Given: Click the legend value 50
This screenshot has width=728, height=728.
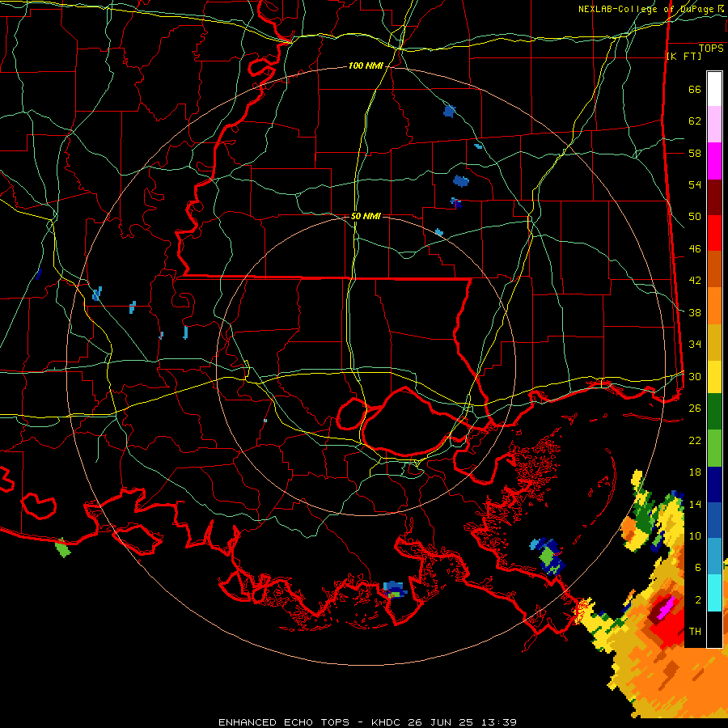Looking at the screenshot, I should 695,217.
